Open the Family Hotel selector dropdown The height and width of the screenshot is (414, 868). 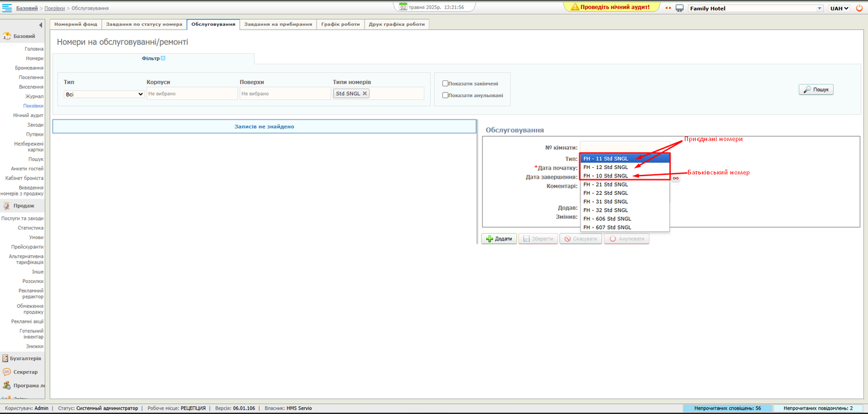coord(755,8)
